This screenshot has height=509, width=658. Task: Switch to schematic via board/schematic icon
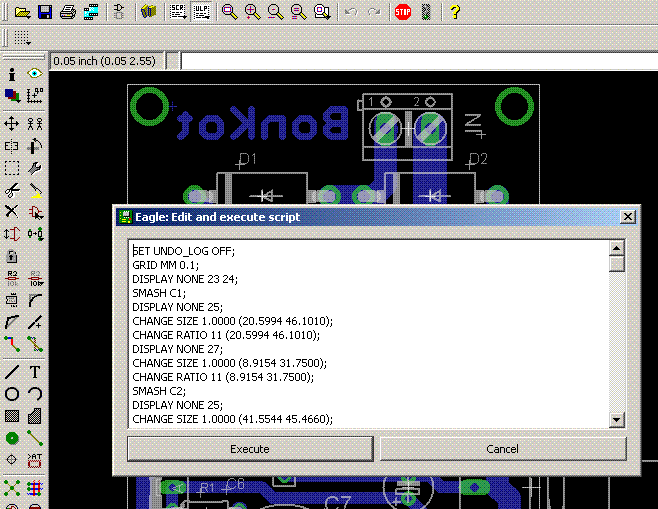tap(119, 12)
